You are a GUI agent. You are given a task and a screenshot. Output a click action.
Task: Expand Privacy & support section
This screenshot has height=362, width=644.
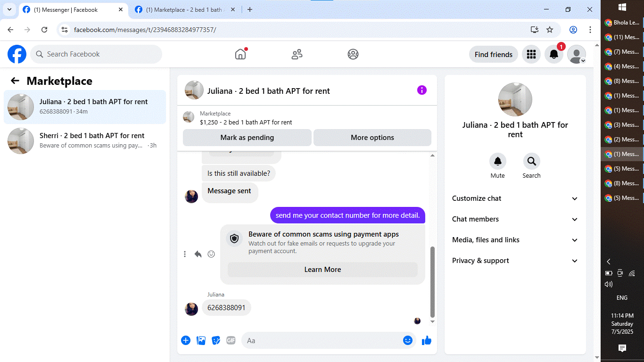click(x=515, y=261)
